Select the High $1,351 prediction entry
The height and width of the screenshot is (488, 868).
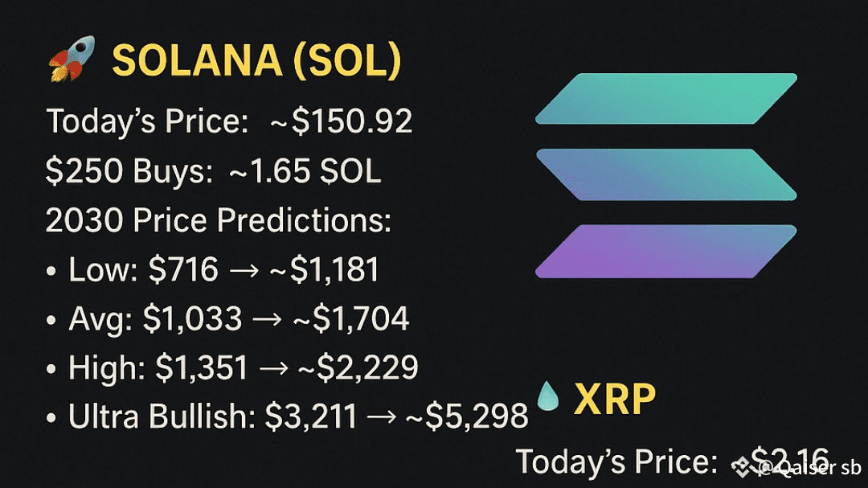(158, 367)
